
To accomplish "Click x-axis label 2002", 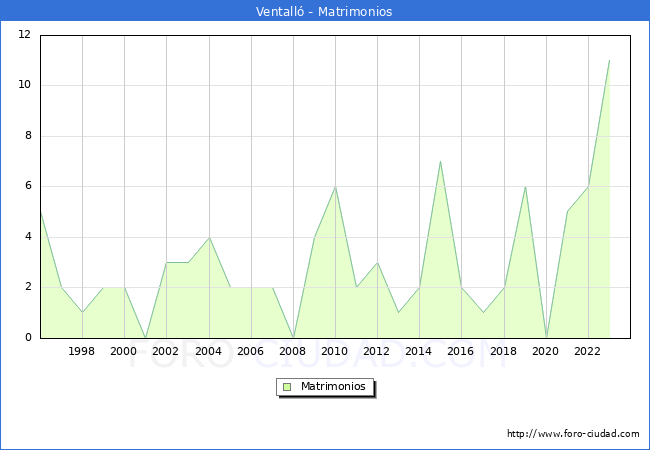I will [165, 351].
